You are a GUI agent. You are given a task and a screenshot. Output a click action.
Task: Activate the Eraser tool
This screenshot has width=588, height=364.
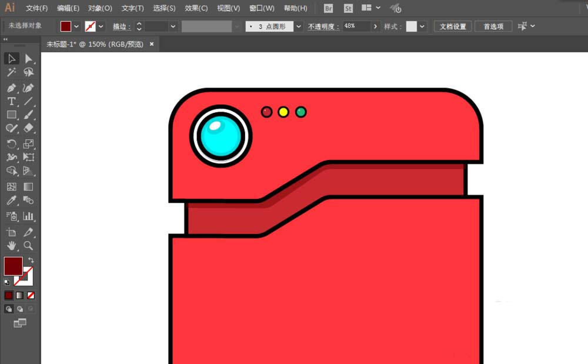[x=28, y=128]
